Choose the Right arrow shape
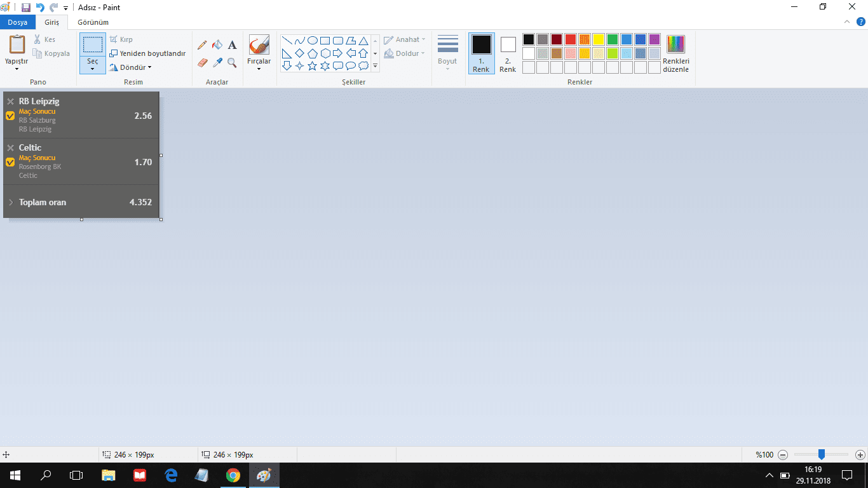 pyautogui.click(x=338, y=53)
